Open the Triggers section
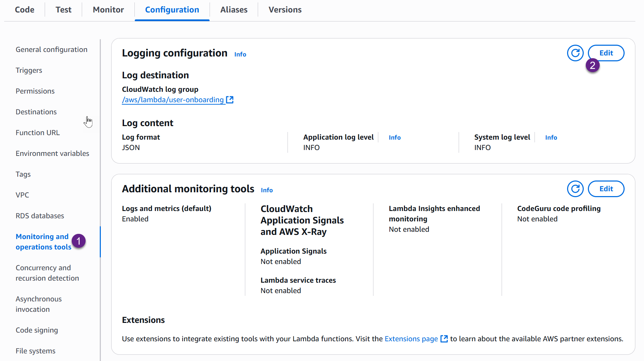The image size is (644, 361). pyautogui.click(x=29, y=70)
